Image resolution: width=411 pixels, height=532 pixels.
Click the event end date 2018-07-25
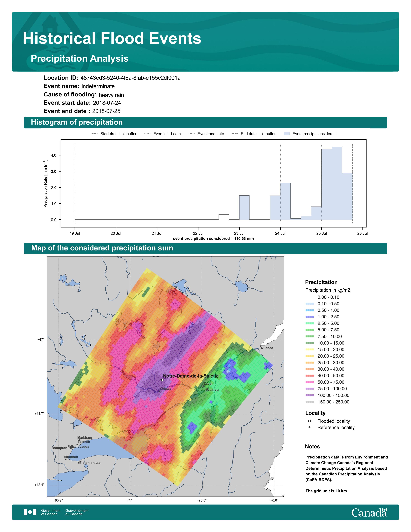point(106,111)
